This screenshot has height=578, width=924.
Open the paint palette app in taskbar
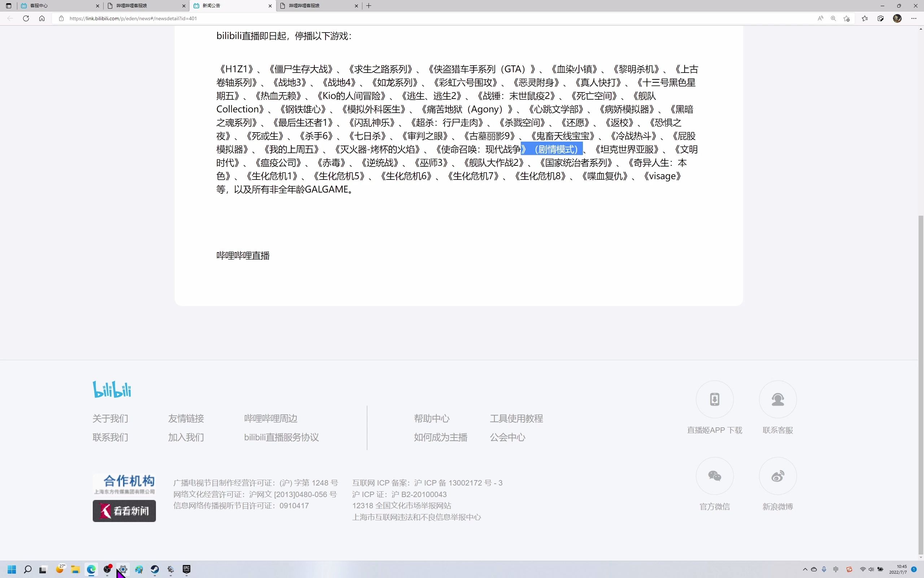click(139, 570)
